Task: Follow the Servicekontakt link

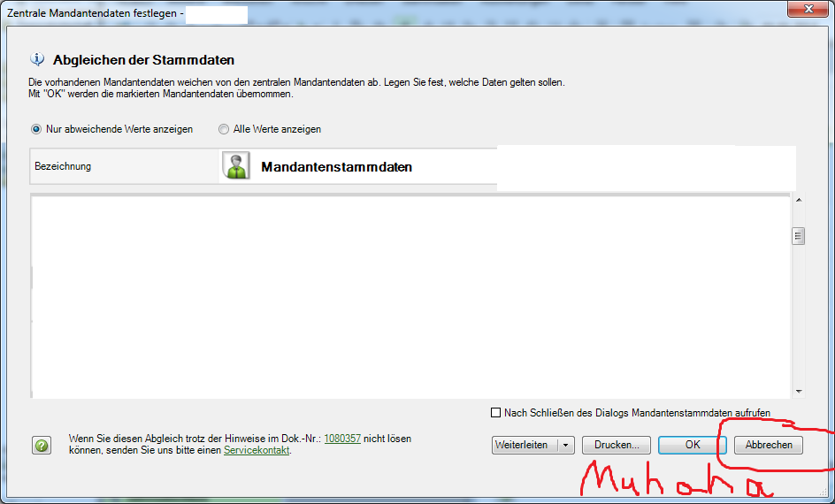Action: 256,450
